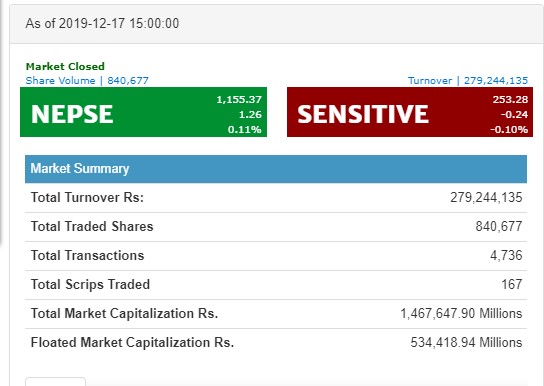The width and height of the screenshot is (544, 386).
Task: Click the NEPSE value 1,155.37
Action: tap(239, 100)
